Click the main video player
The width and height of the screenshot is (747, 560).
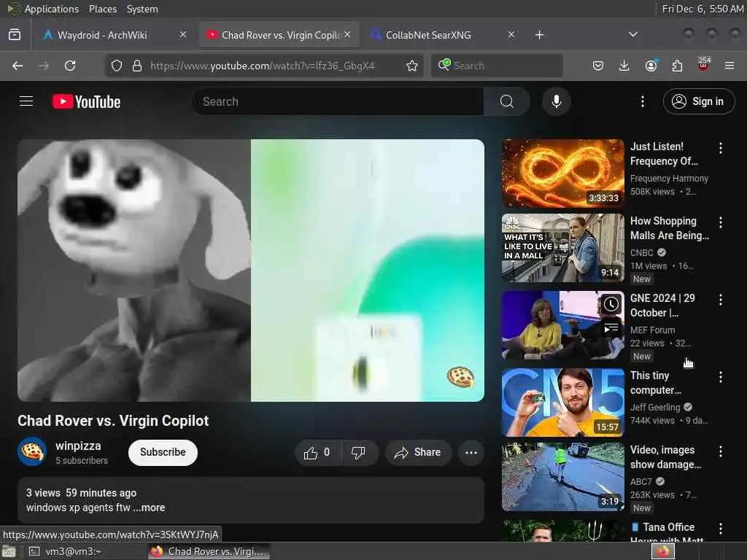click(x=251, y=270)
